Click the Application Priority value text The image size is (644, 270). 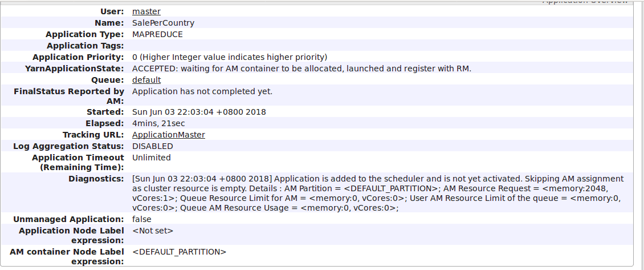point(229,57)
